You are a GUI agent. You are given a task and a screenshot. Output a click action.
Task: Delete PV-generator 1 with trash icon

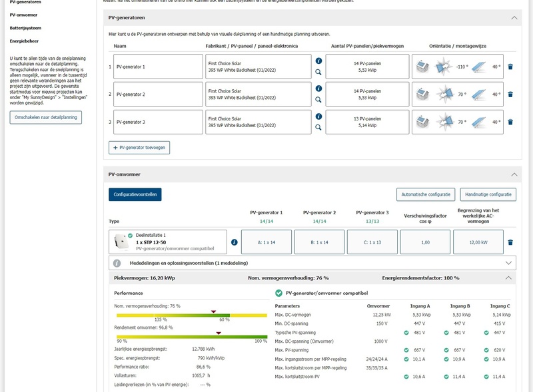(x=510, y=67)
